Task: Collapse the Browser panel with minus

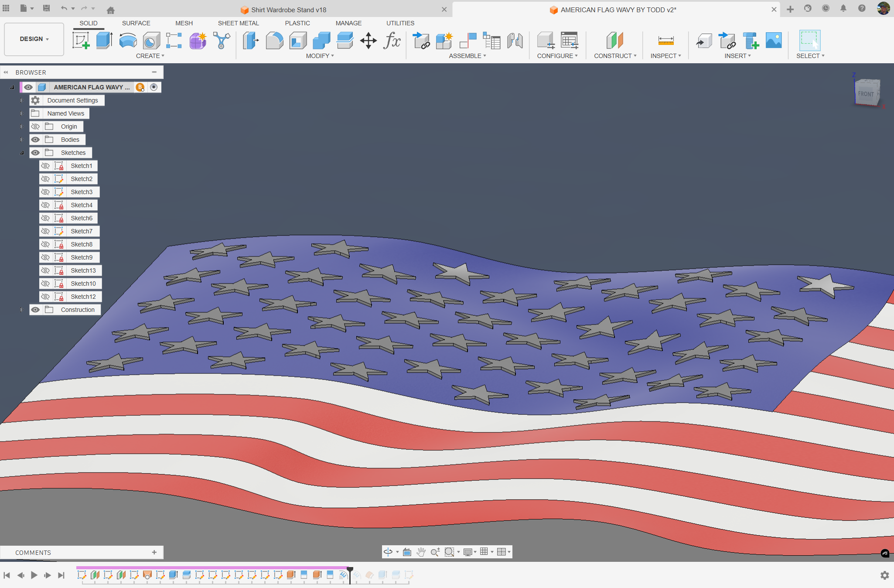Action: tap(154, 72)
